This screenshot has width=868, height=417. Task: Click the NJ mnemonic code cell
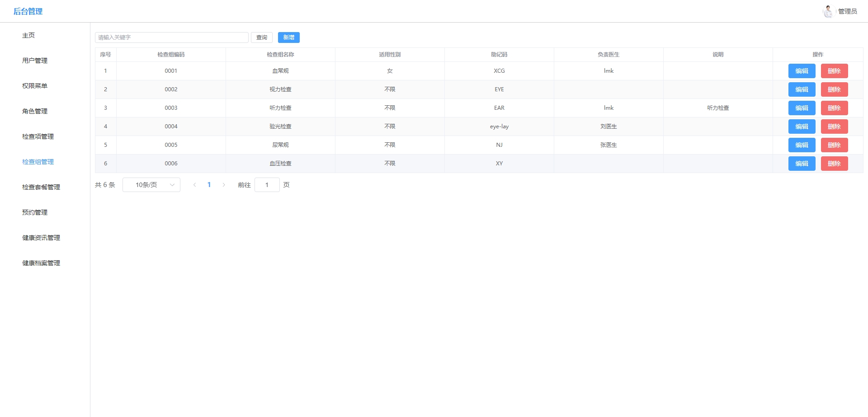pyautogui.click(x=499, y=145)
